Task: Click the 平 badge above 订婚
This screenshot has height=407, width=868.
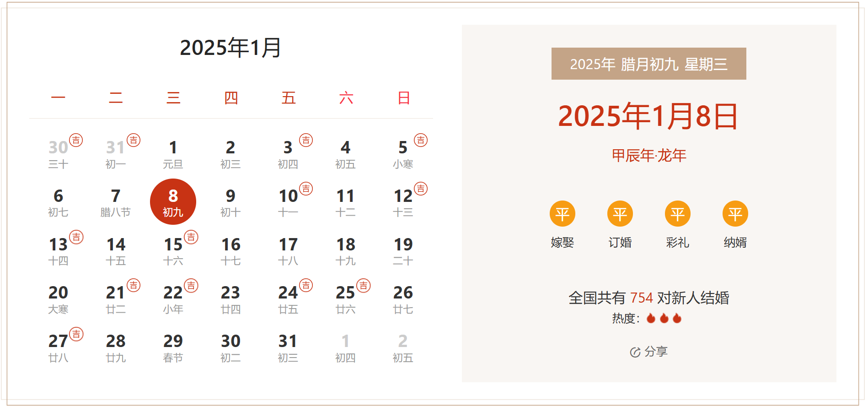Action: click(620, 214)
